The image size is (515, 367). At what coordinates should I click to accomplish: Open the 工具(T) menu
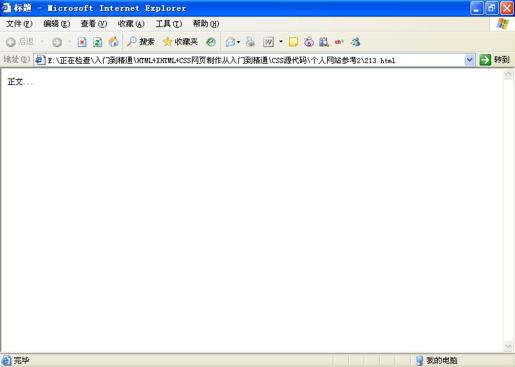coord(169,24)
